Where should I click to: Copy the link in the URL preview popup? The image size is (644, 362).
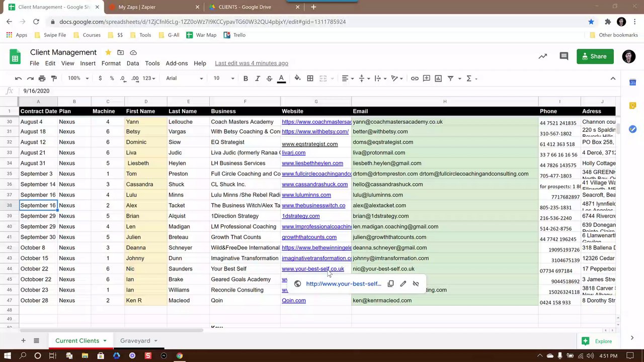point(390,284)
